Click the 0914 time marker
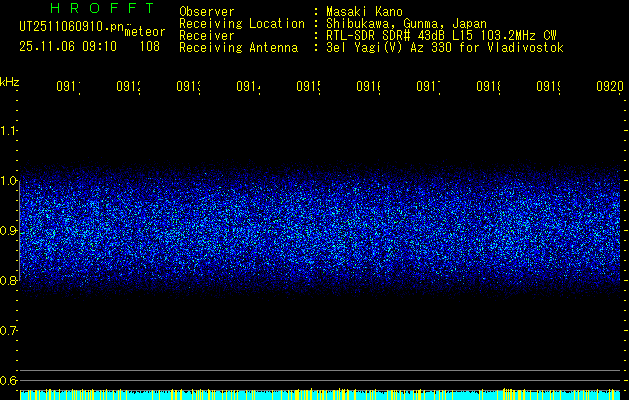629x400 pixels. (248, 86)
